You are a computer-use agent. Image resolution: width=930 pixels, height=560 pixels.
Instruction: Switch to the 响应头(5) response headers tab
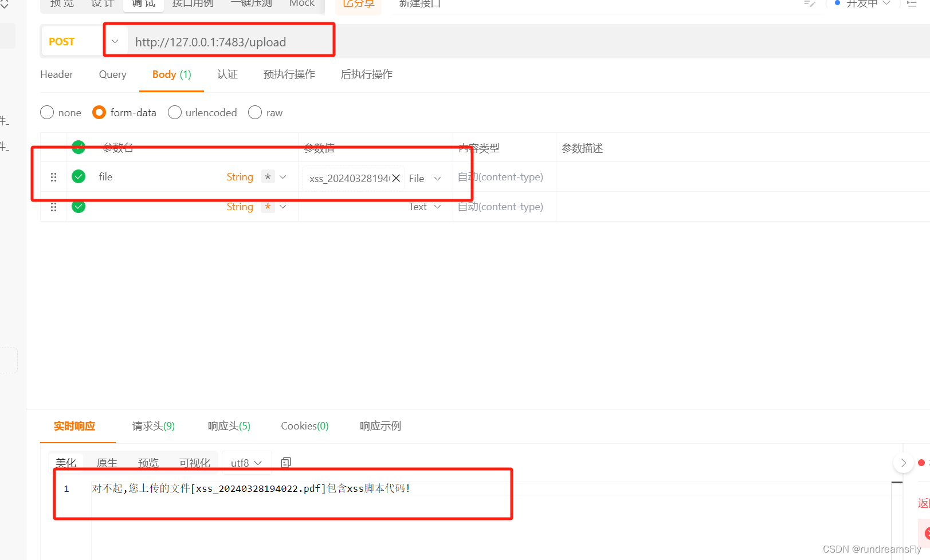[229, 426]
